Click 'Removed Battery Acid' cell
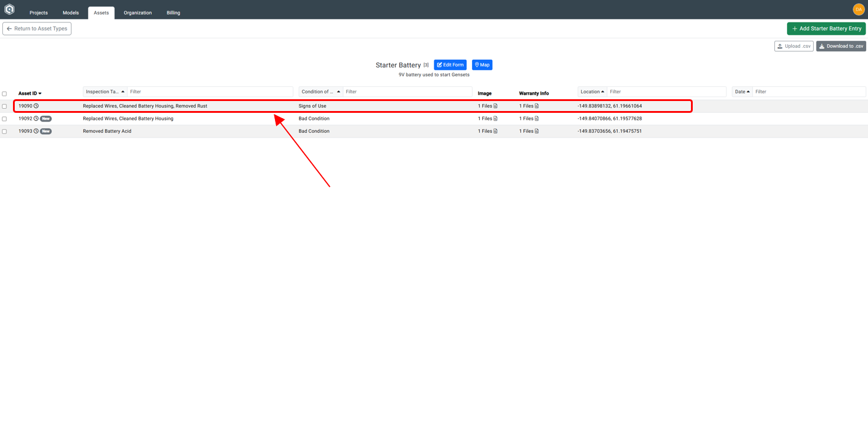Screen dimensions: 868x430 click(107, 131)
